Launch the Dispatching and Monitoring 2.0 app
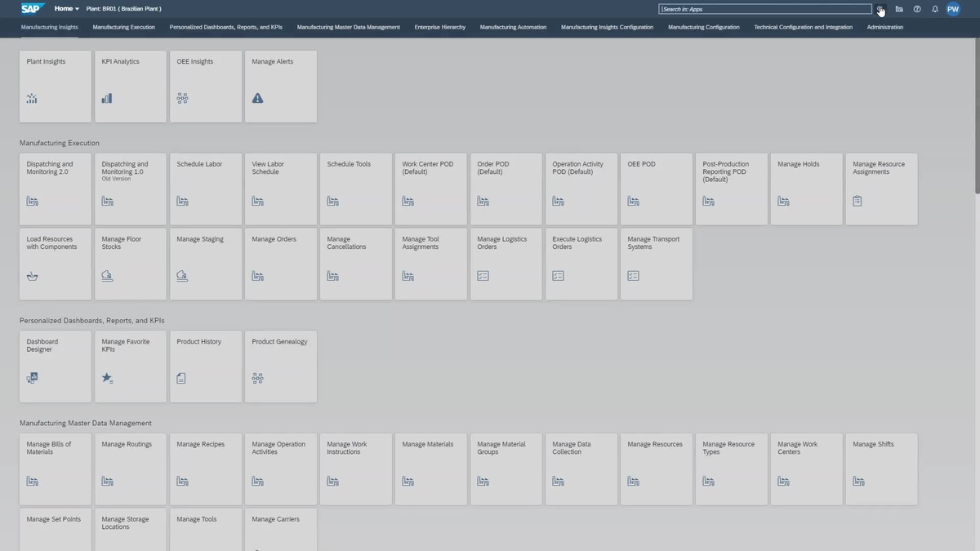The image size is (980, 551). point(55,188)
